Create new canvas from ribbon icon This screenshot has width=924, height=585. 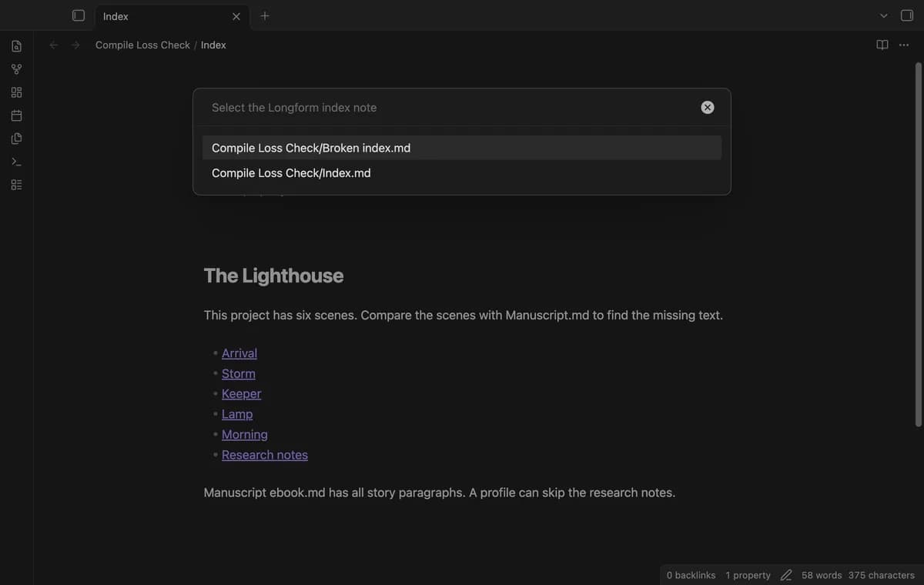(16, 92)
